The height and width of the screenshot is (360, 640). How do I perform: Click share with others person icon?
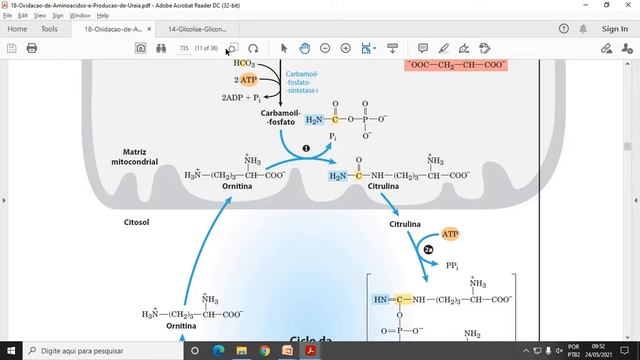627,48
